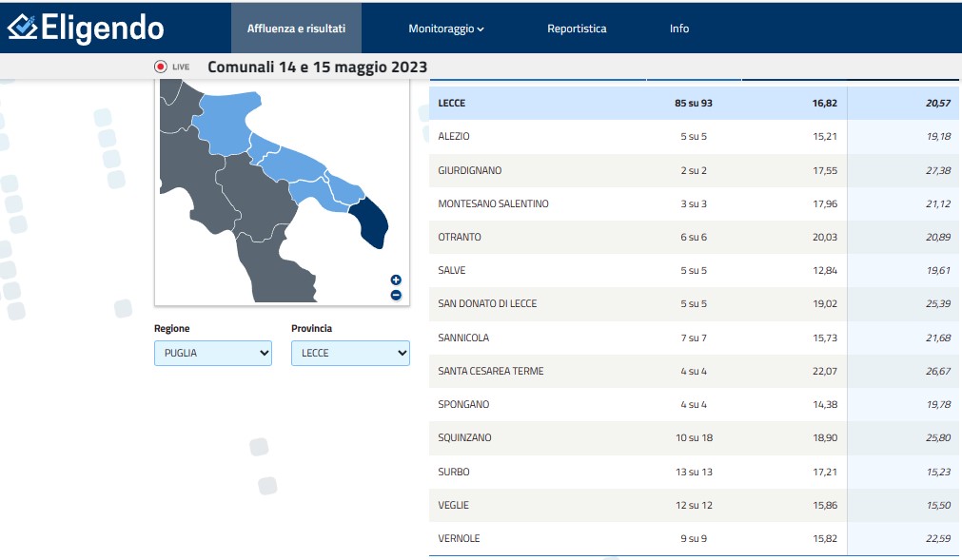Select the SANTA CESAREA TERME entry
The image size is (962, 560).
coord(490,371)
